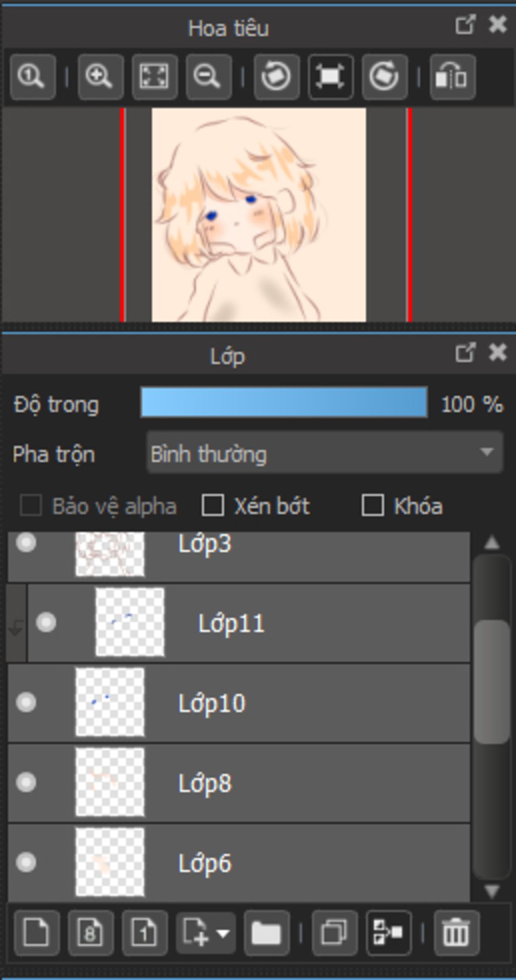Rotate the canvas view left

coord(276,77)
